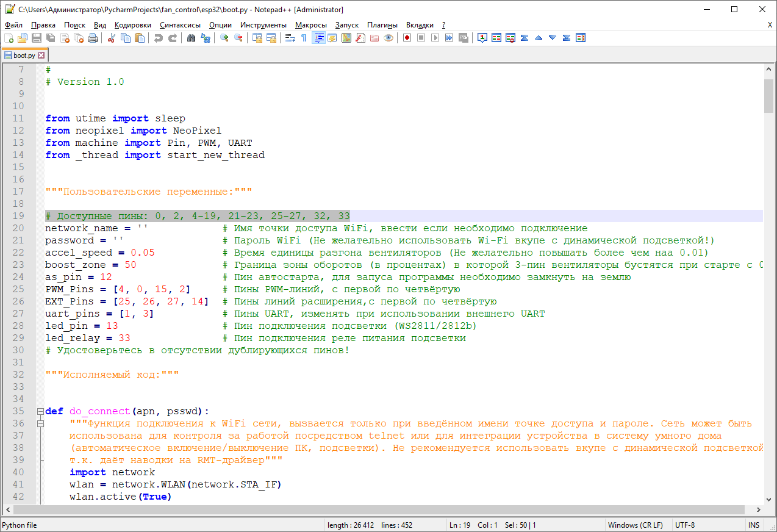This screenshot has width=777, height=532.
Task: Click the New file toolbar icon
Action: point(9,38)
